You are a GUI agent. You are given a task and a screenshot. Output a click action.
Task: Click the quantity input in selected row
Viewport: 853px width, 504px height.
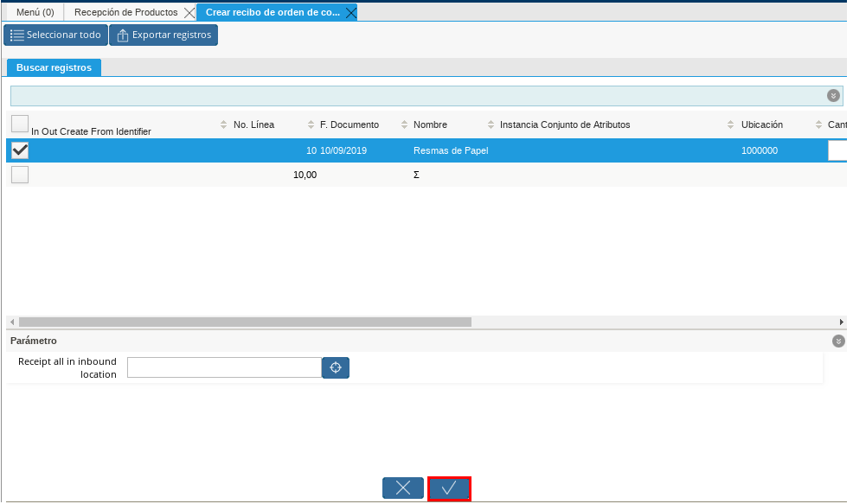pos(837,150)
